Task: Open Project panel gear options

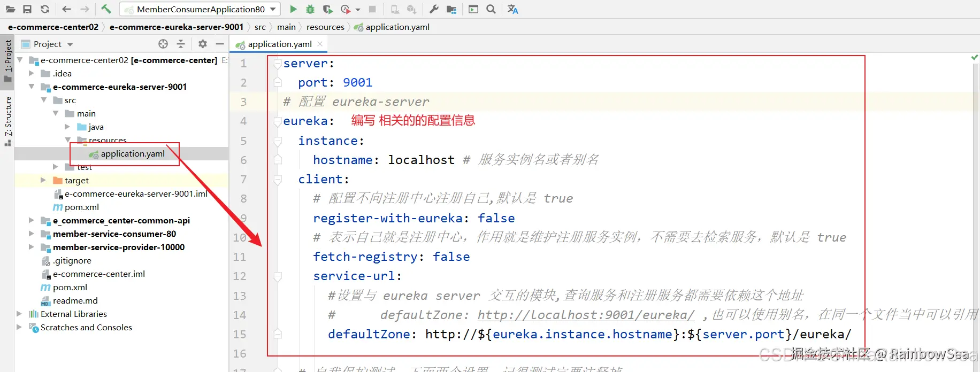Action: tap(202, 44)
